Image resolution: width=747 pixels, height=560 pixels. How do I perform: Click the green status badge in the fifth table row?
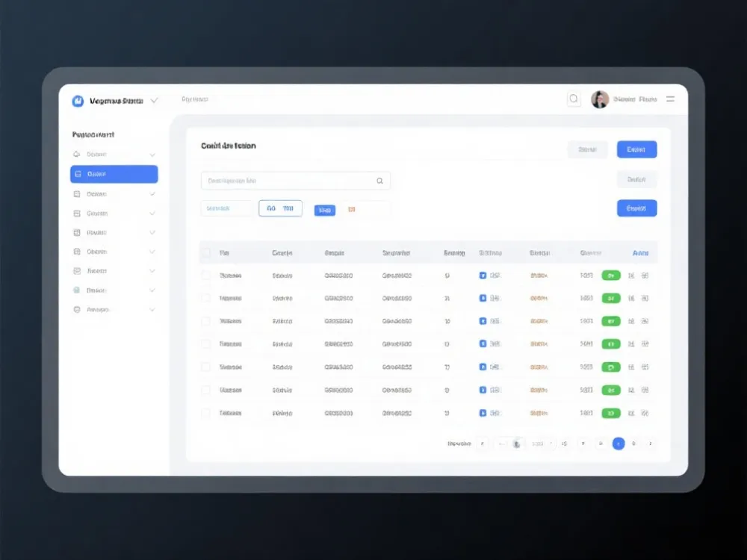(x=611, y=367)
